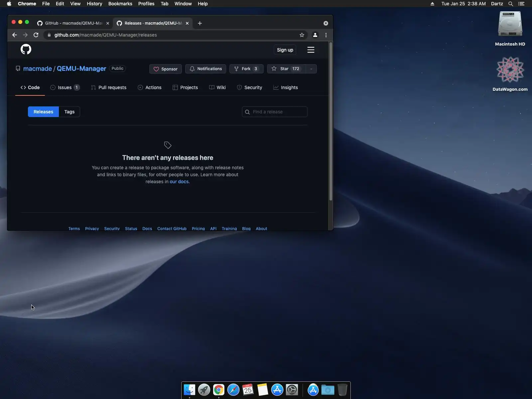Open the History menu

[94, 4]
